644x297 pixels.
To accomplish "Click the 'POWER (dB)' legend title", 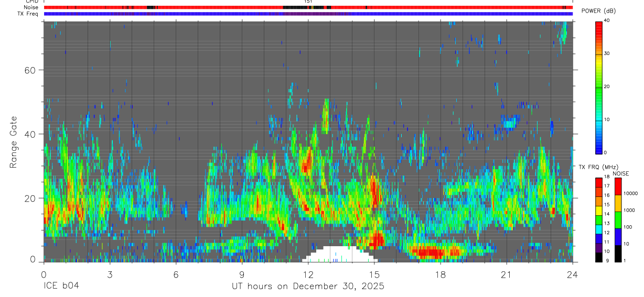I will pyautogui.click(x=598, y=11).
